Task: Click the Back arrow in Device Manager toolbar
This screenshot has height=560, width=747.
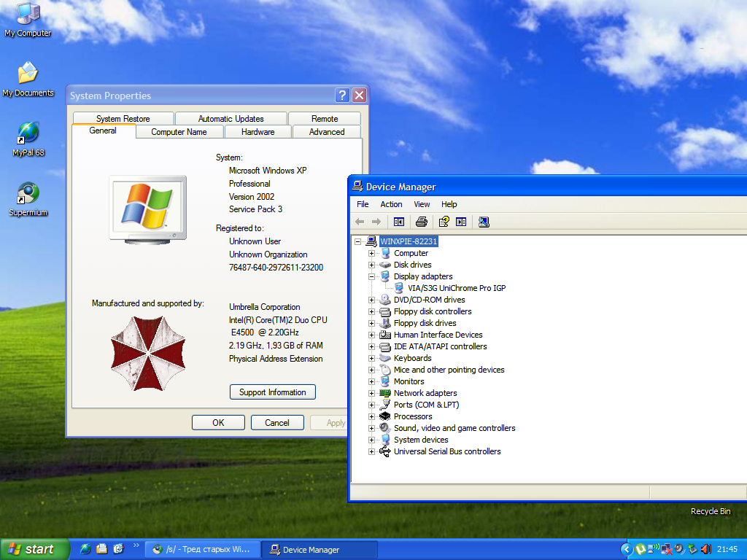Action: click(x=360, y=222)
